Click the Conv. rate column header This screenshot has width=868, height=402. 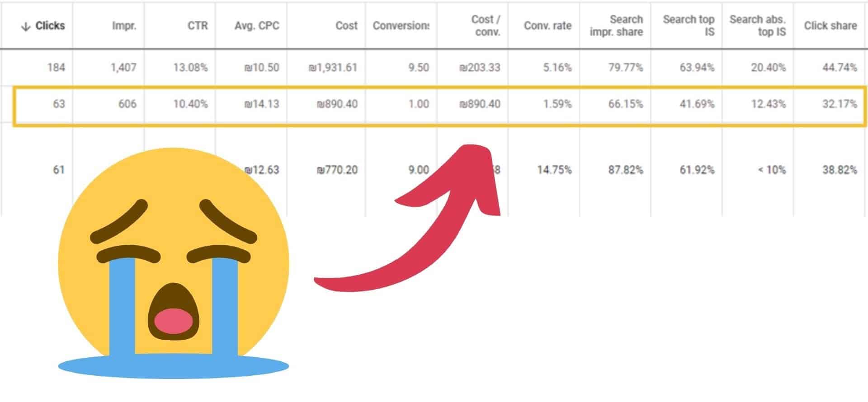[x=547, y=26]
